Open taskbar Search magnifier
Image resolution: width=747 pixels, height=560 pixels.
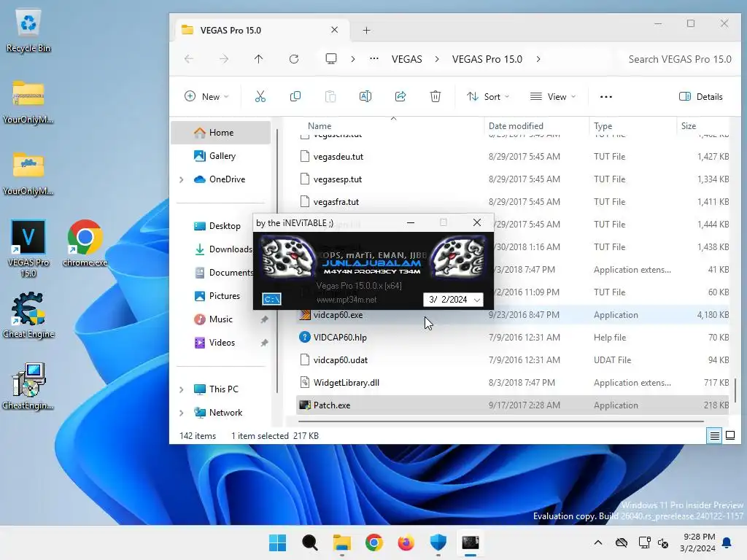[x=309, y=542]
